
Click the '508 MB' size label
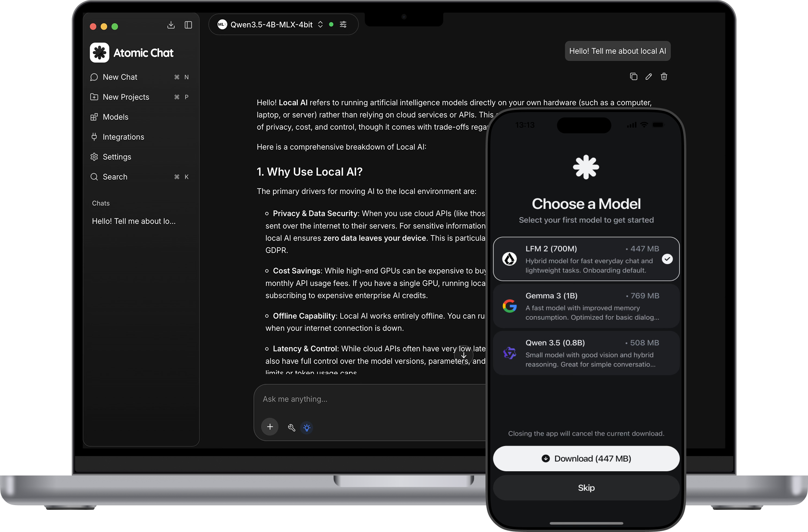tap(644, 343)
